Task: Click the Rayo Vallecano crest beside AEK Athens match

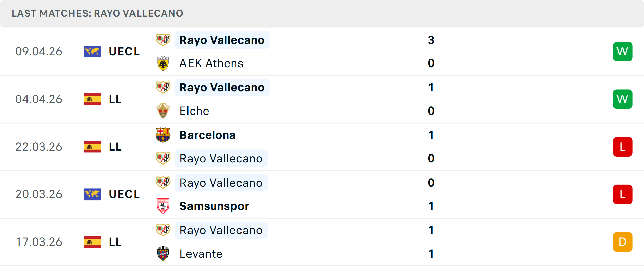Action: (x=163, y=40)
